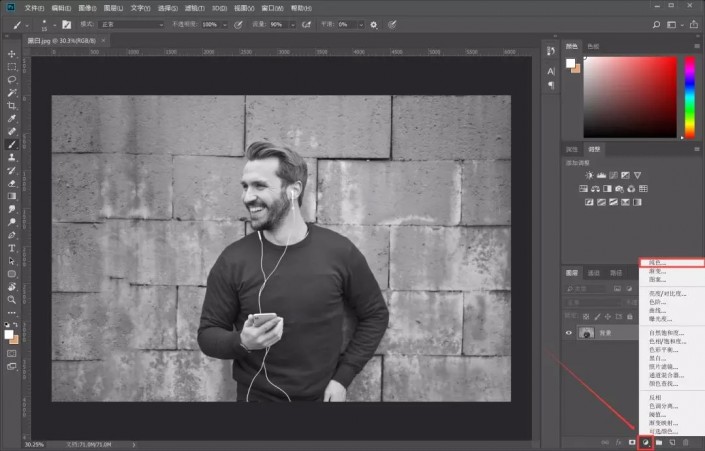Switch to the 色板 swatches tab
The image size is (705, 451).
coord(593,46)
